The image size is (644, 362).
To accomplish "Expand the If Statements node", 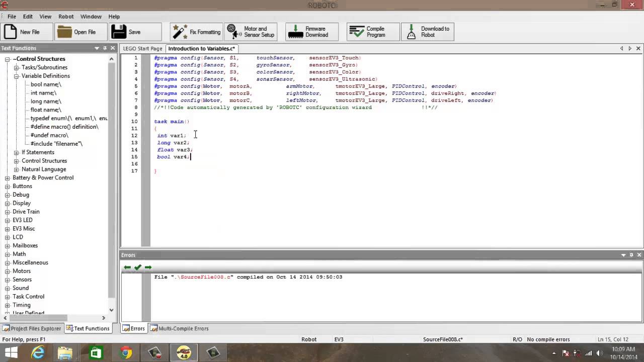I will (x=16, y=152).
